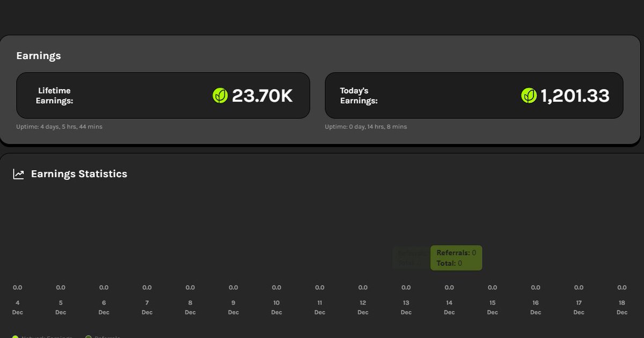Image resolution: width=644 pixels, height=338 pixels.
Task: Select the Earnings section heading
Action: click(x=39, y=56)
